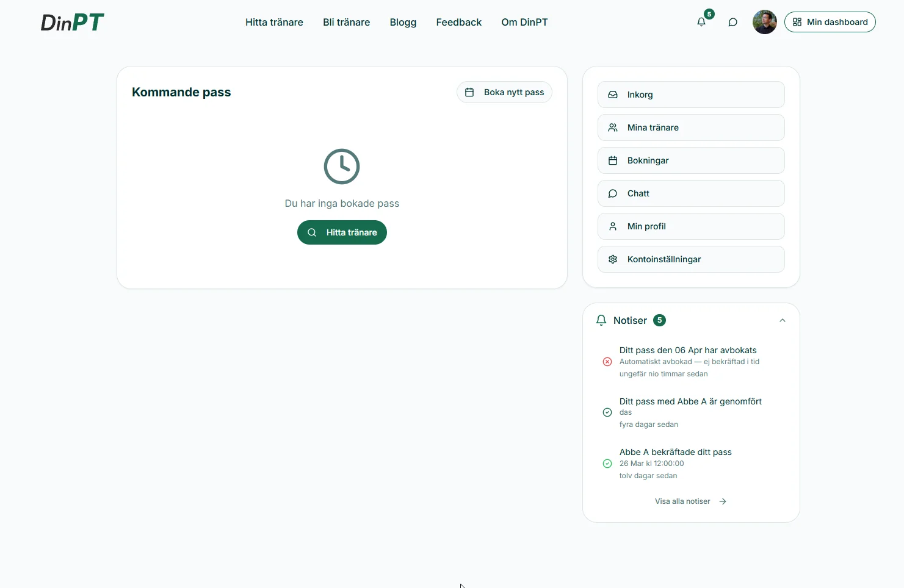Open the Ditt pass med Abbe A notification
Image resolution: width=904 pixels, height=588 pixels.
click(690, 401)
